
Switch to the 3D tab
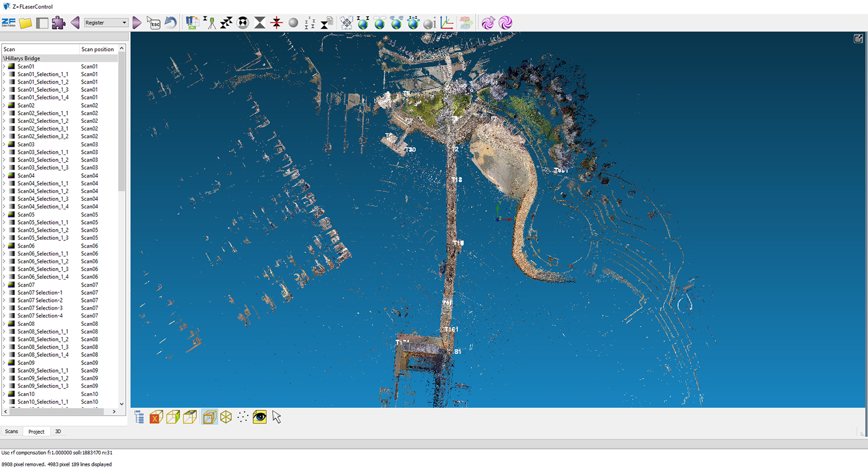tap(58, 432)
